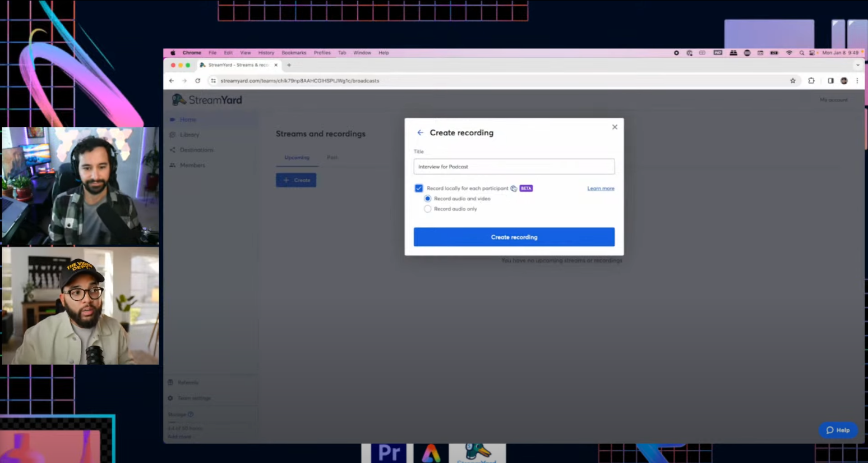Reload the page
This screenshot has width=868, height=463.
point(197,81)
